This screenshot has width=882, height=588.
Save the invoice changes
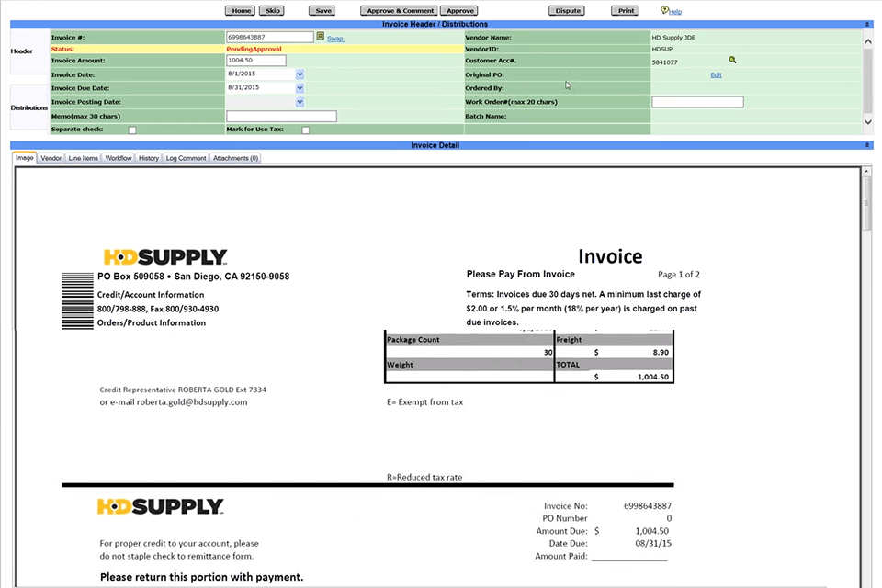coord(322,11)
